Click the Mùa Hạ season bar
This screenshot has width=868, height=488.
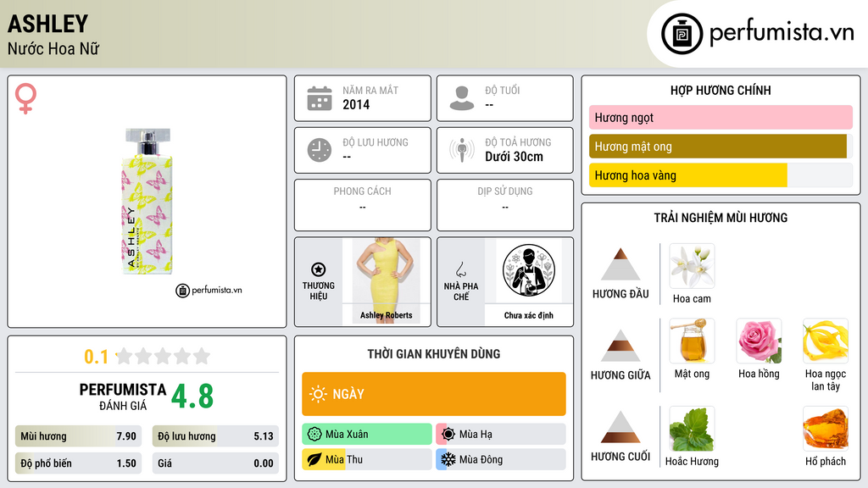coord(501,434)
